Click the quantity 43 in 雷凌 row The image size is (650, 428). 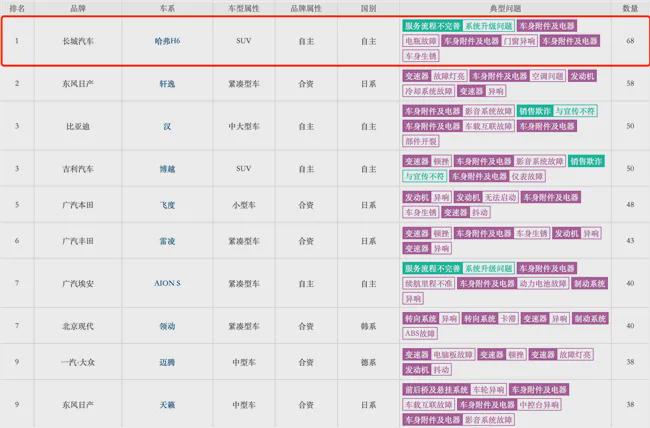(630, 241)
